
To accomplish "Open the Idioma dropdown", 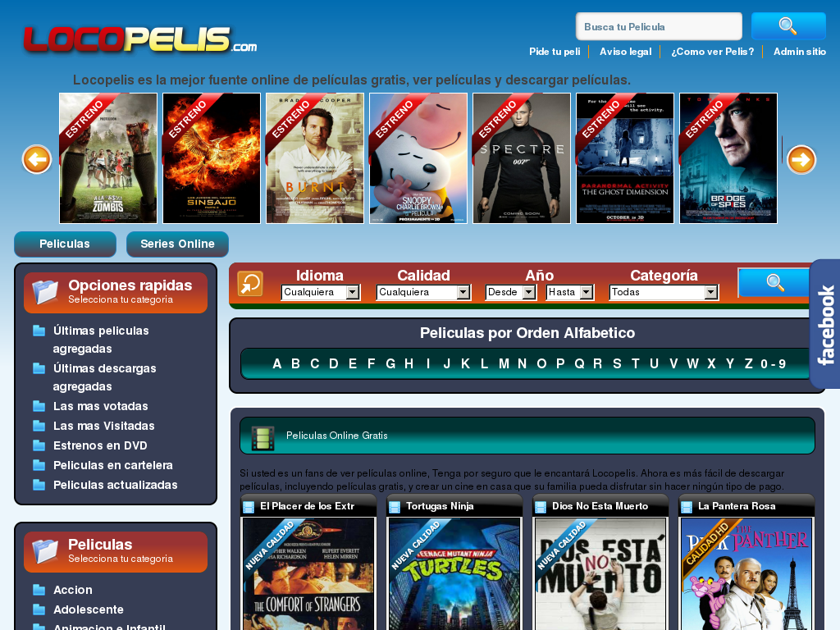I will point(321,292).
